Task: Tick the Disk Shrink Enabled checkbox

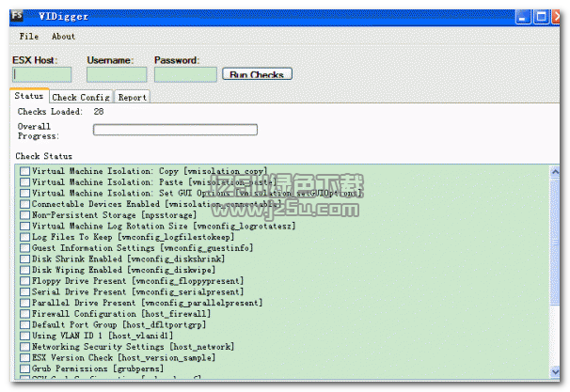Action: point(24,259)
